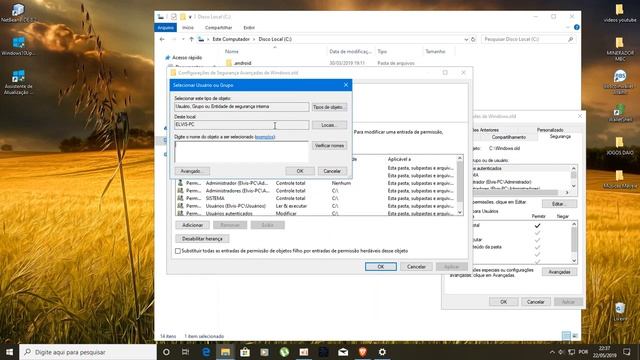Expand the address bar history dropdown
This screenshot has width=640, height=360.
pyautogui.click(x=466, y=39)
